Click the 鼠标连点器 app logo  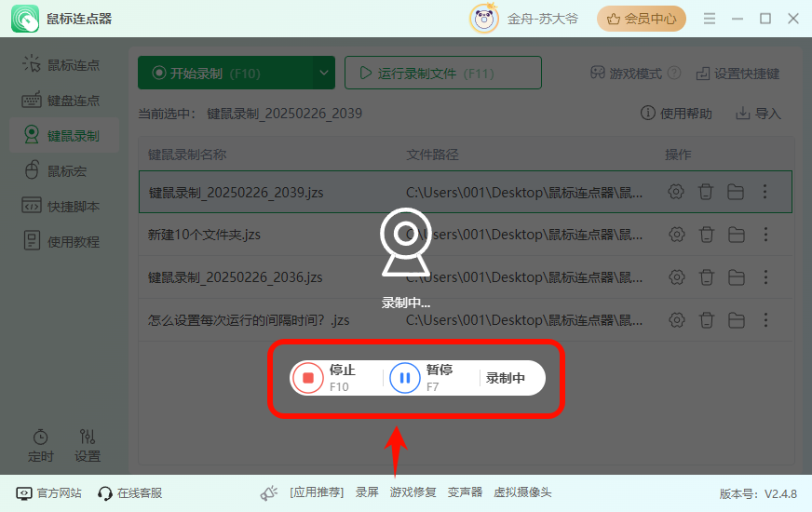coord(24,19)
